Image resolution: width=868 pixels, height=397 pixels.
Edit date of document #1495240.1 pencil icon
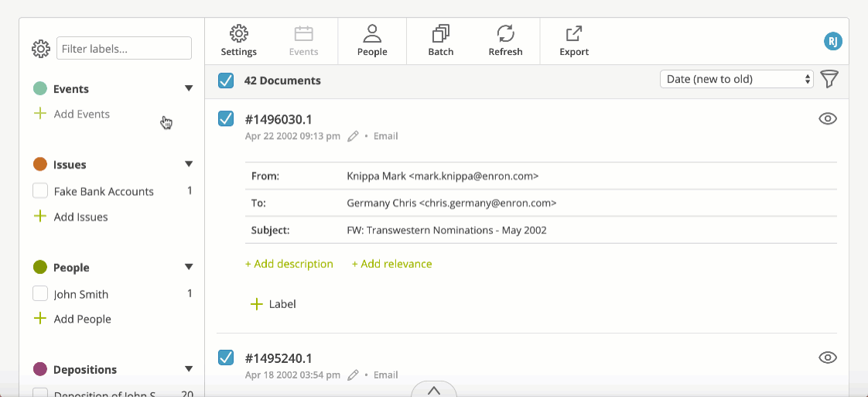pyautogui.click(x=353, y=375)
